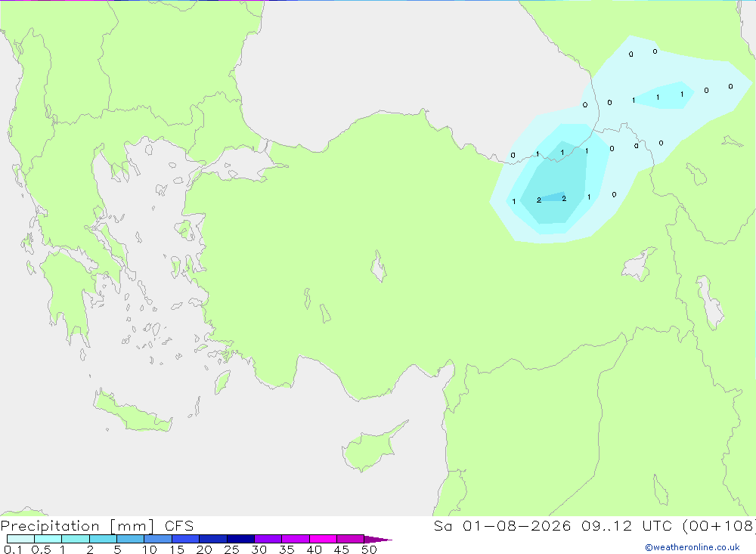Click the over-50 arrow tip of colorbar
Screen dimensions: 756x554
(378, 539)
